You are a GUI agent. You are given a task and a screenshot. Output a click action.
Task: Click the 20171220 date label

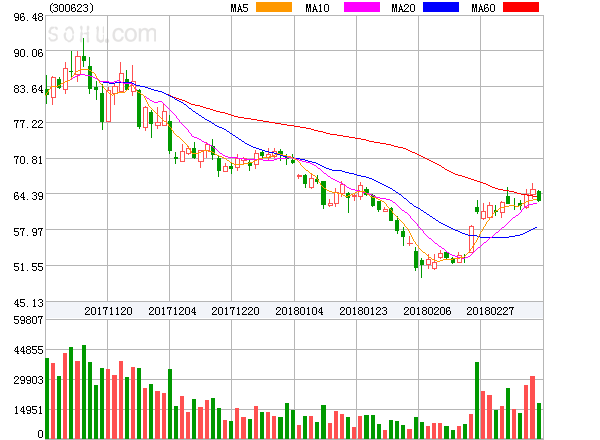point(235,311)
